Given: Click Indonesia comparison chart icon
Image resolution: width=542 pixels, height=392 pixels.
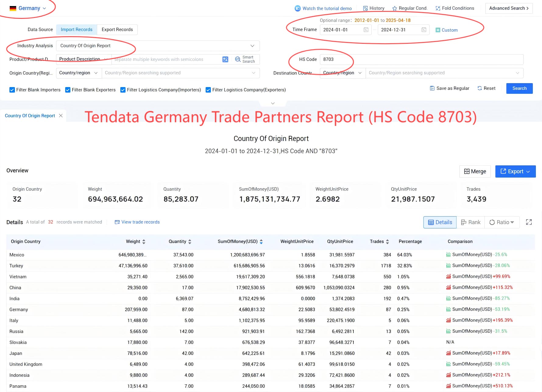Looking at the screenshot, I should pyautogui.click(x=448, y=375).
